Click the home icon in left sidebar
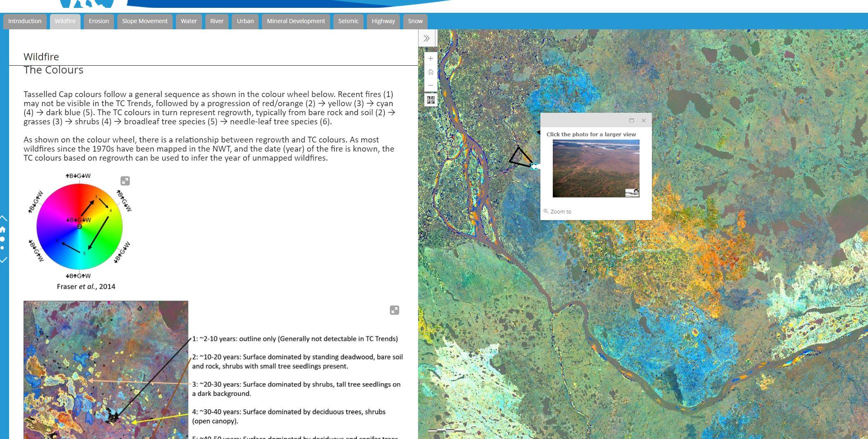This screenshot has height=439, width=868. click(x=3, y=230)
